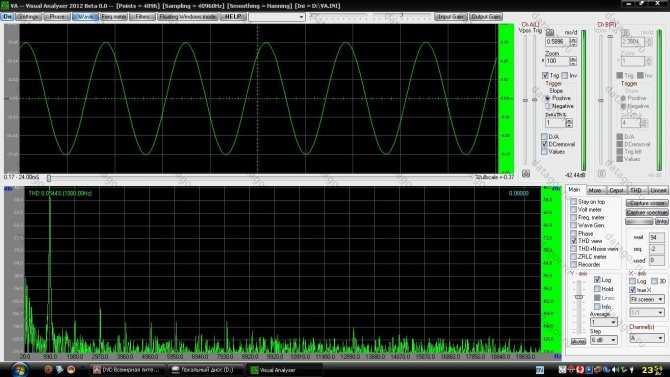670x377 pixels.
Task: Adjust the Y-axis vertical slider
Action: (x=579, y=296)
